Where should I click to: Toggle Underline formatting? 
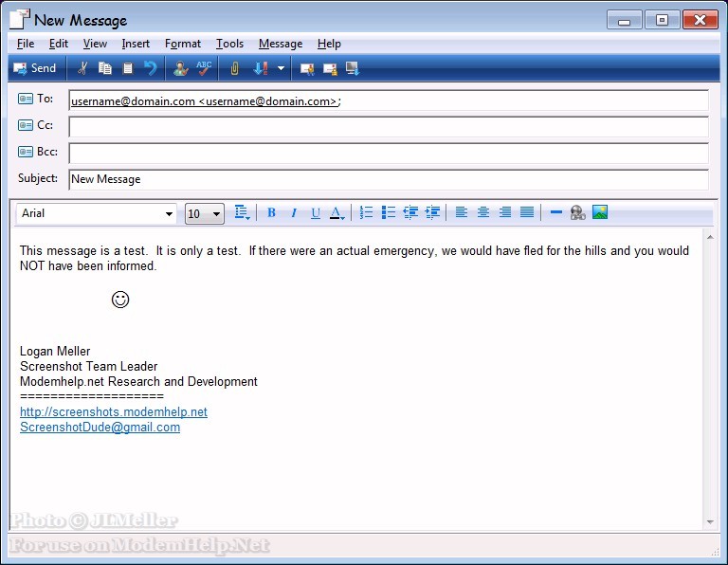coord(316,212)
